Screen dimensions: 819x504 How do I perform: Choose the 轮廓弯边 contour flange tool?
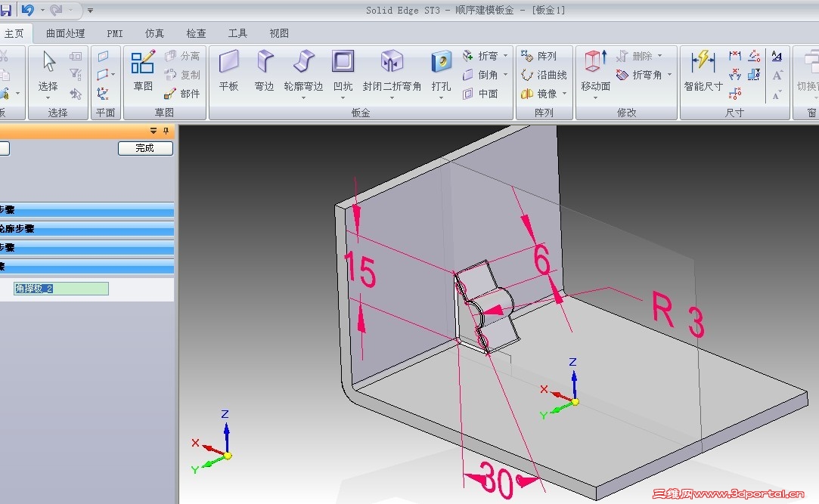pyautogui.click(x=303, y=62)
